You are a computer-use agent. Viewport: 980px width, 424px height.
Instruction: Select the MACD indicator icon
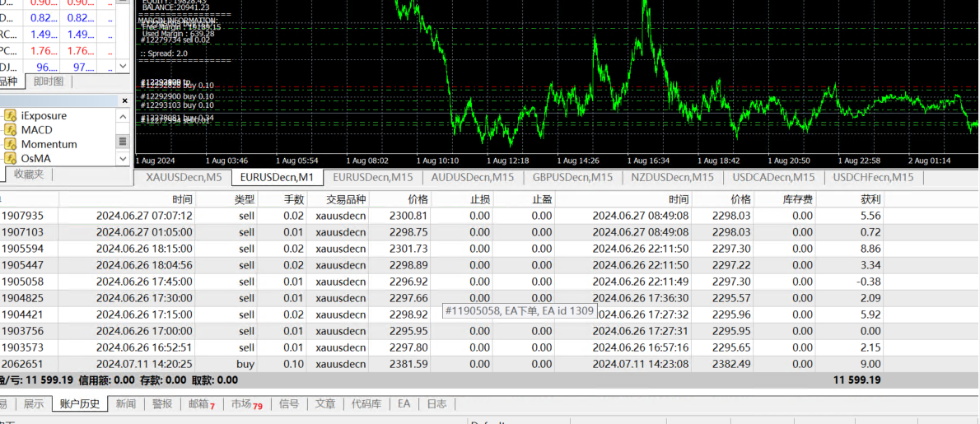tap(9, 130)
